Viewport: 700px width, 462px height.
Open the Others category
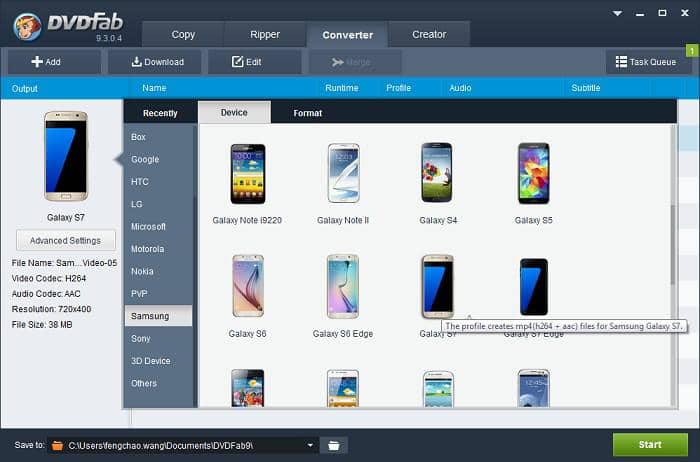click(x=158, y=383)
